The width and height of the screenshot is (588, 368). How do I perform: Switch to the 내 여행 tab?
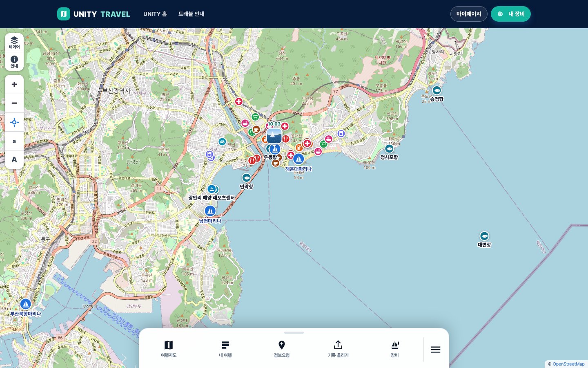(225, 349)
